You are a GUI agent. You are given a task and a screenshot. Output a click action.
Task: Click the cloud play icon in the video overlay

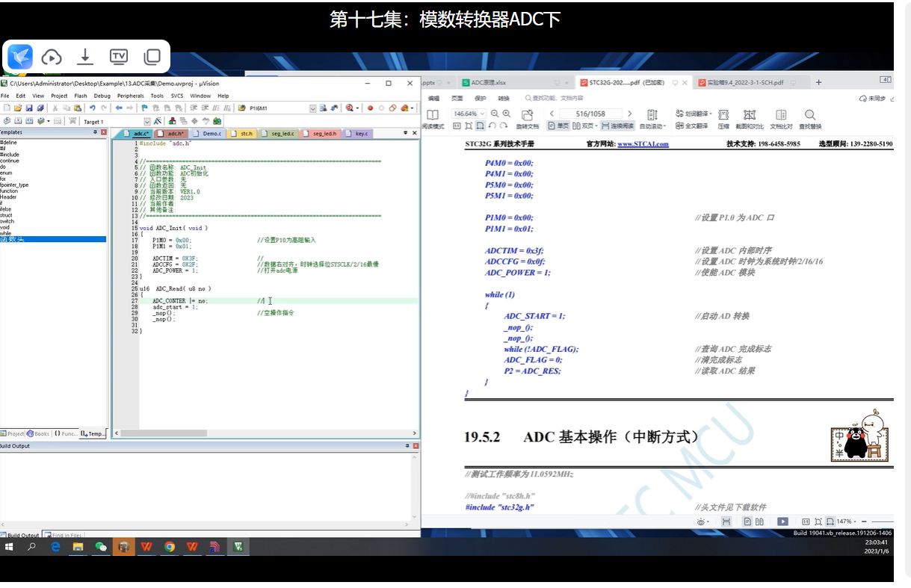pos(52,57)
